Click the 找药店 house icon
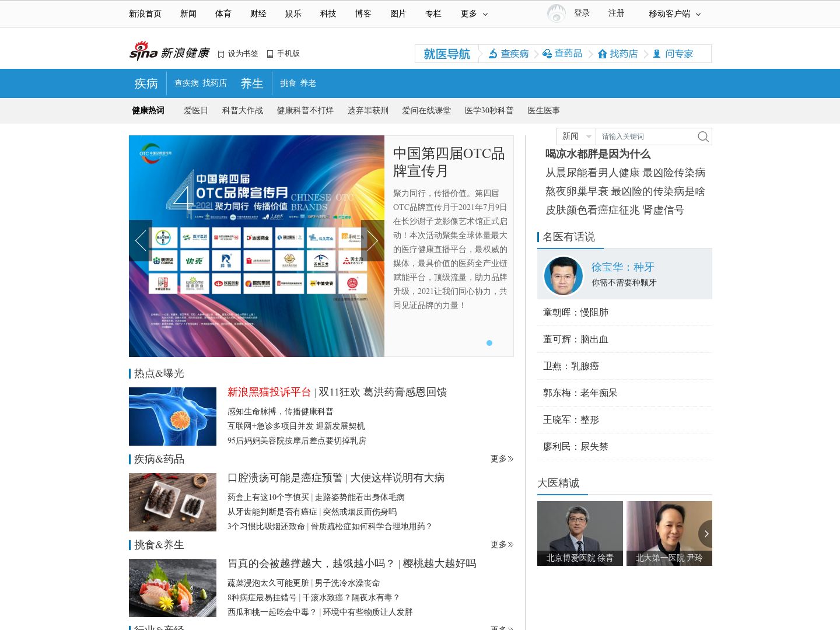The image size is (840, 630). (603, 54)
